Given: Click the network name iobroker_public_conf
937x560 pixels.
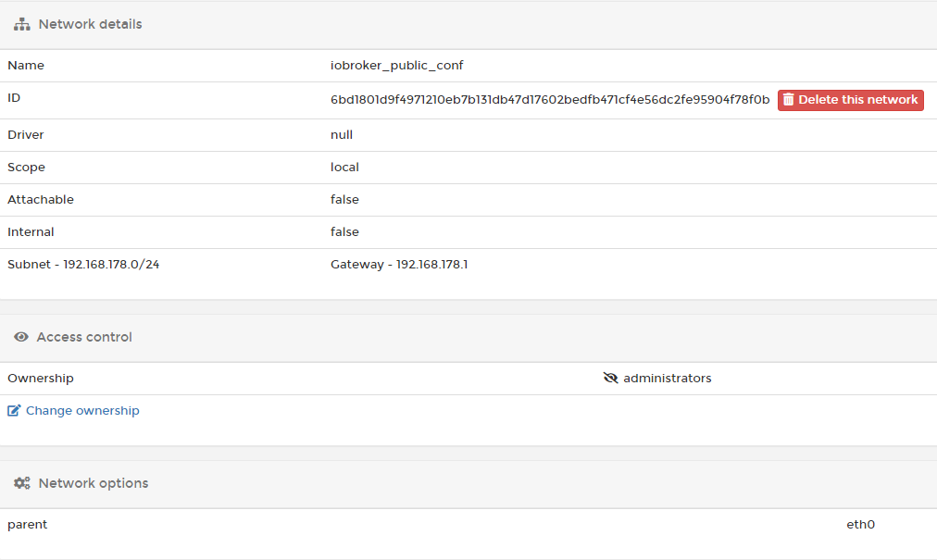Looking at the screenshot, I should click(396, 66).
